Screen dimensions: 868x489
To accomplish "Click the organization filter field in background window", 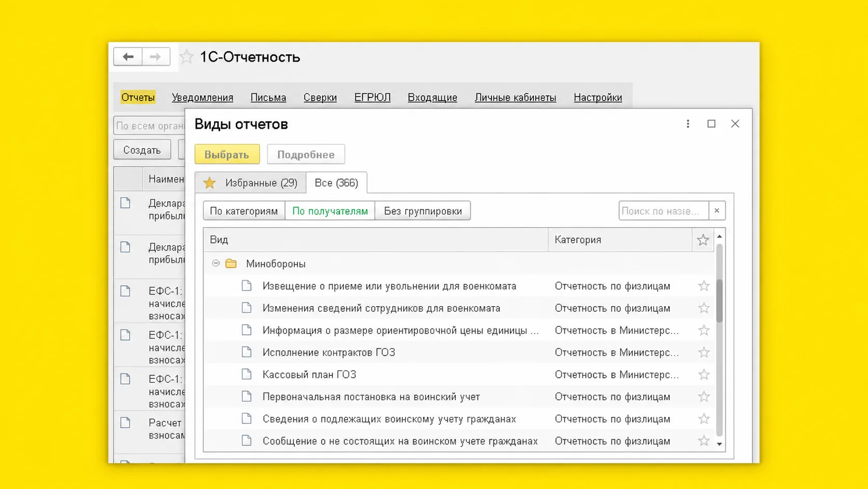I will (x=150, y=126).
